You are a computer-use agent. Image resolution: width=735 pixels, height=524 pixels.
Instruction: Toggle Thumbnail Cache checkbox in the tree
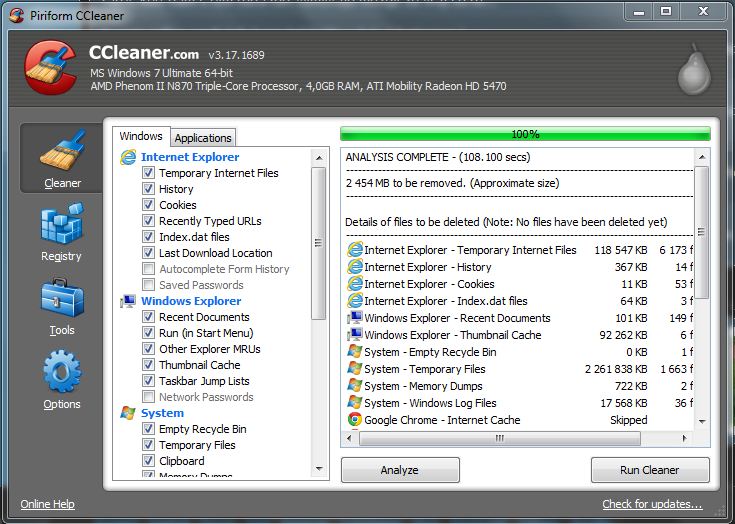[x=148, y=365]
